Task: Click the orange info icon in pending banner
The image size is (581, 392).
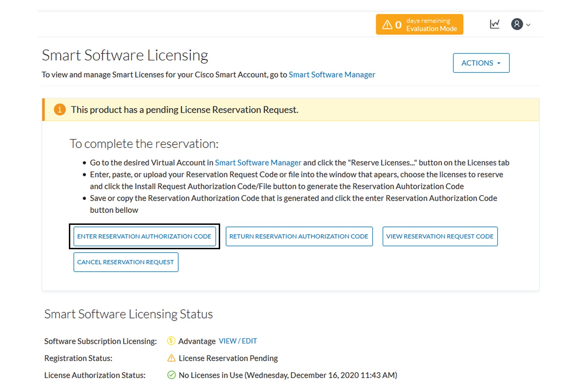Action: click(60, 109)
